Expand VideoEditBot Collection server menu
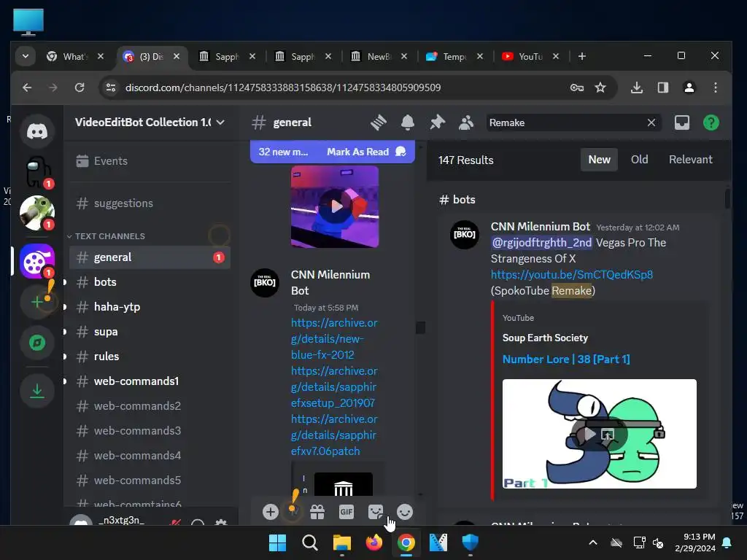The image size is (747, 560). click(x=150, y=122)
